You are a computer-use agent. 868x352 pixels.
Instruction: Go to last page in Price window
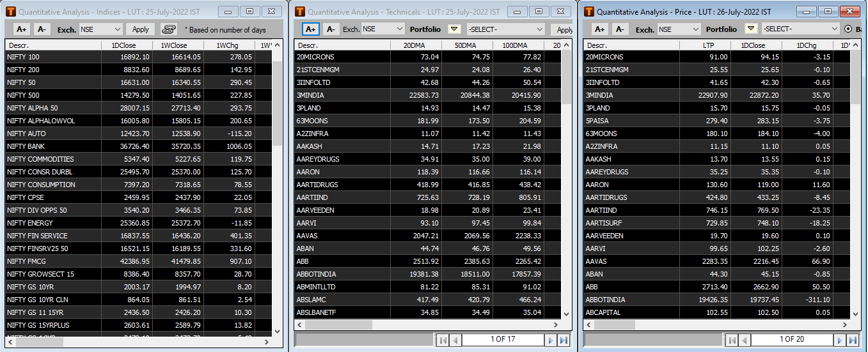click(852, 340)
